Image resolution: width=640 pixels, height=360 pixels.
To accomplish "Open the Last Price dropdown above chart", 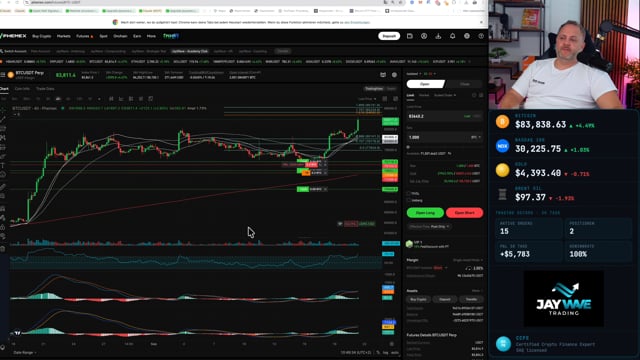I will pyautogui.click(x=367, y=99).
